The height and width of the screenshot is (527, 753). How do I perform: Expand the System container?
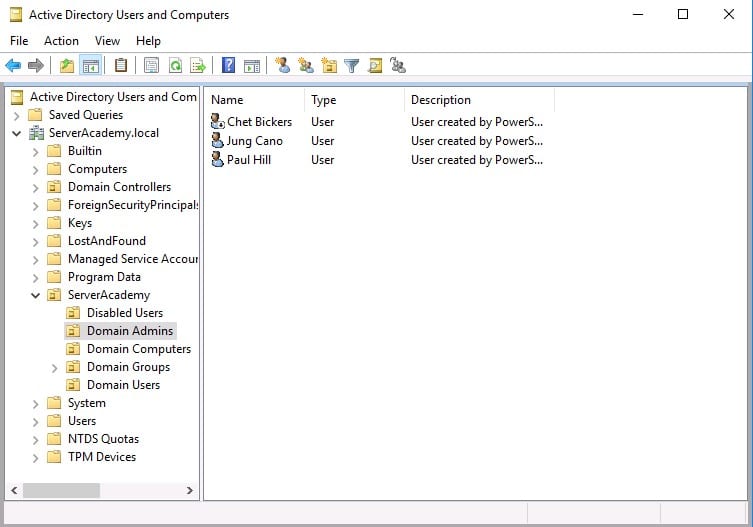(35, 404)
